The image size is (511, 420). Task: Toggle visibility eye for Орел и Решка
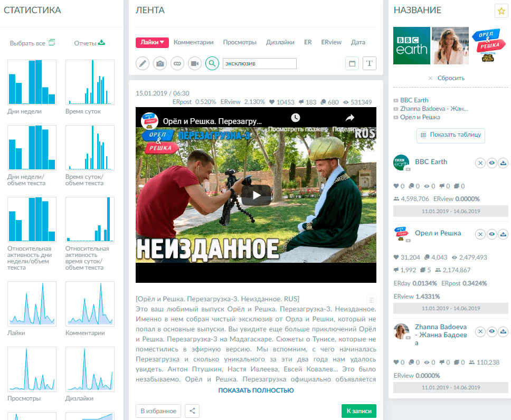(x=491, y=234)
